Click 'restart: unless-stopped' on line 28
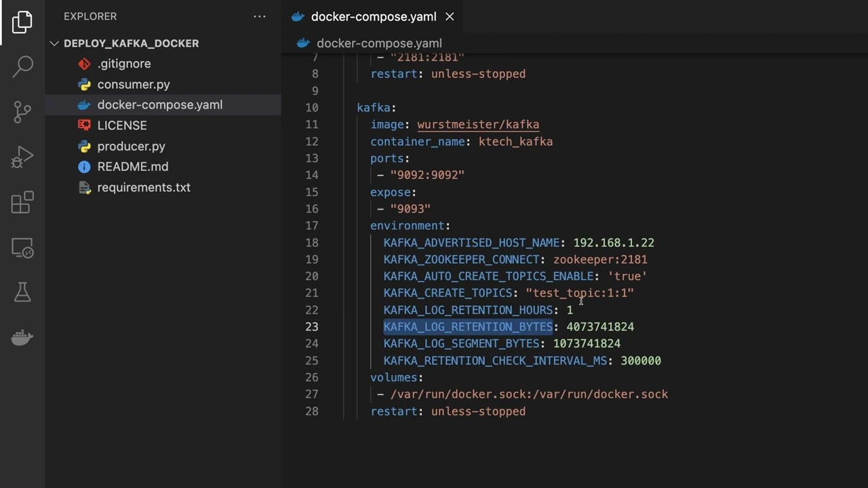Screen dimensions: 868x488 click(448, 411)
